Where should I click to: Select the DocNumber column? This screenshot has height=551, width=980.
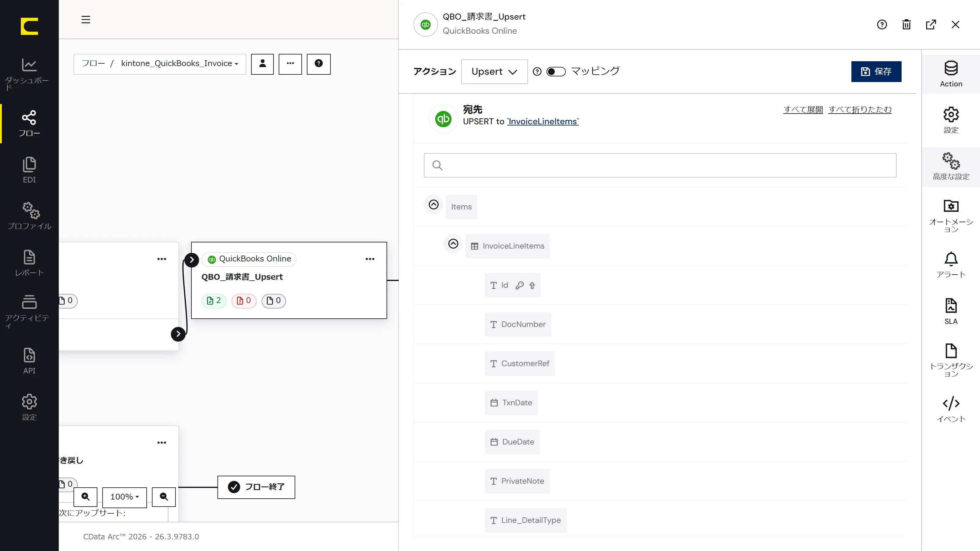click(518, 324)
